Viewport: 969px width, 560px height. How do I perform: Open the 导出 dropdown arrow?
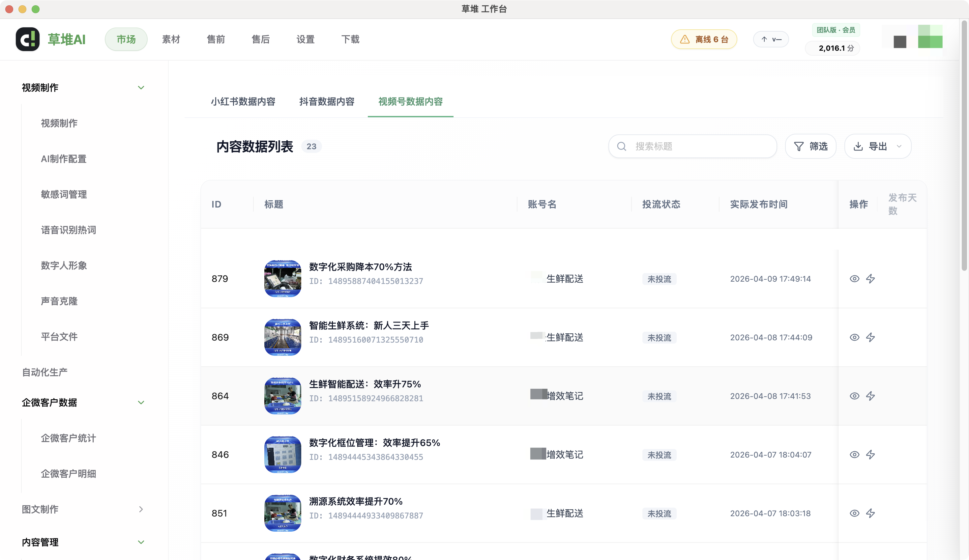coord(898,147)
